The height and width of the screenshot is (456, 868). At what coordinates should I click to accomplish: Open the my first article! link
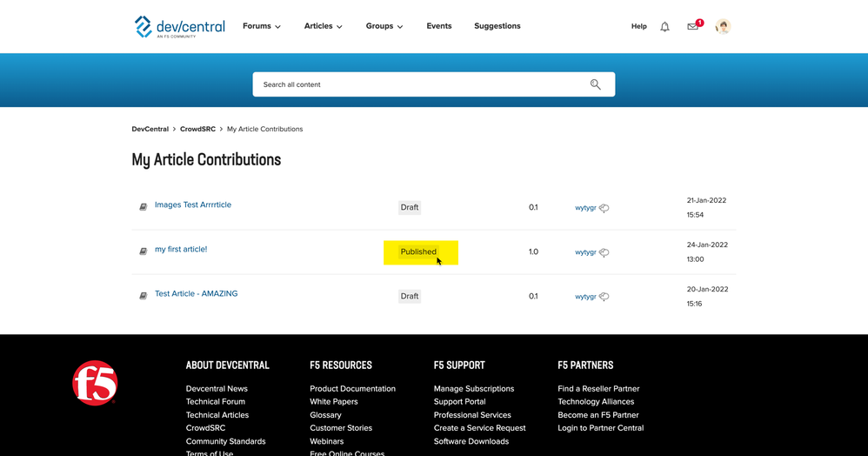181,250
